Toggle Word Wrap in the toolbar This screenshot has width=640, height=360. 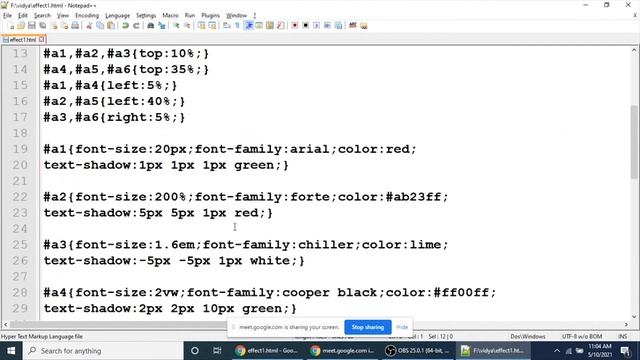click(x=227, y=26)
